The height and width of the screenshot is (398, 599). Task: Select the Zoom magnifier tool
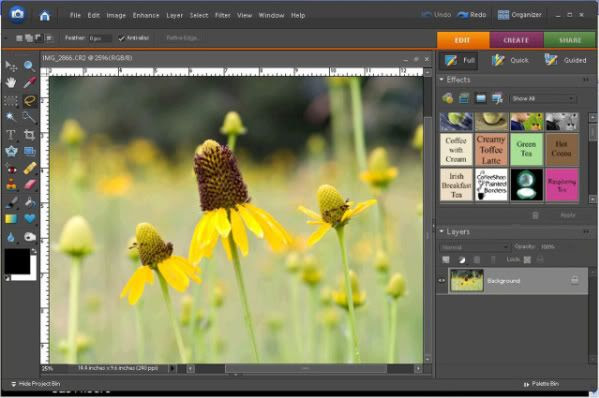click(x=29, y=66)
